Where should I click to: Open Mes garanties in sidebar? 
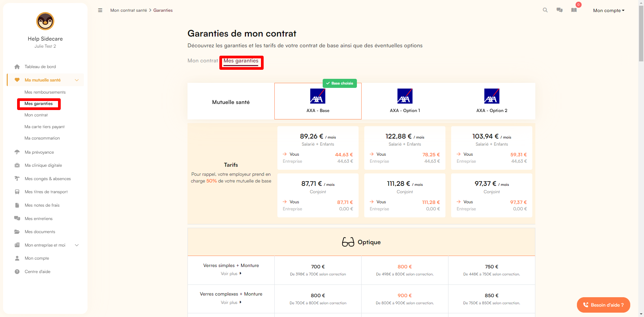point(39,104)
